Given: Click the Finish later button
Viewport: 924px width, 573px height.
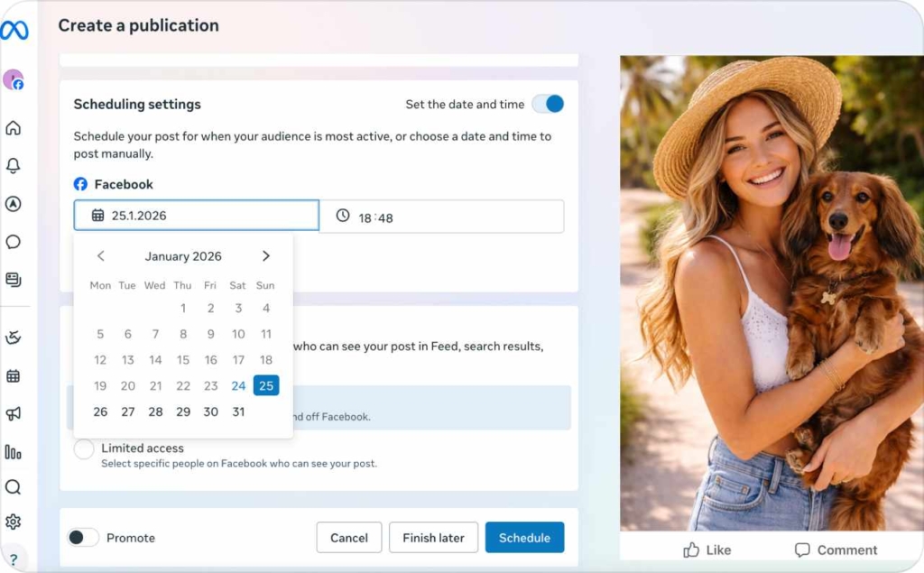Looking at the screenshot, I should pos(433,537).
